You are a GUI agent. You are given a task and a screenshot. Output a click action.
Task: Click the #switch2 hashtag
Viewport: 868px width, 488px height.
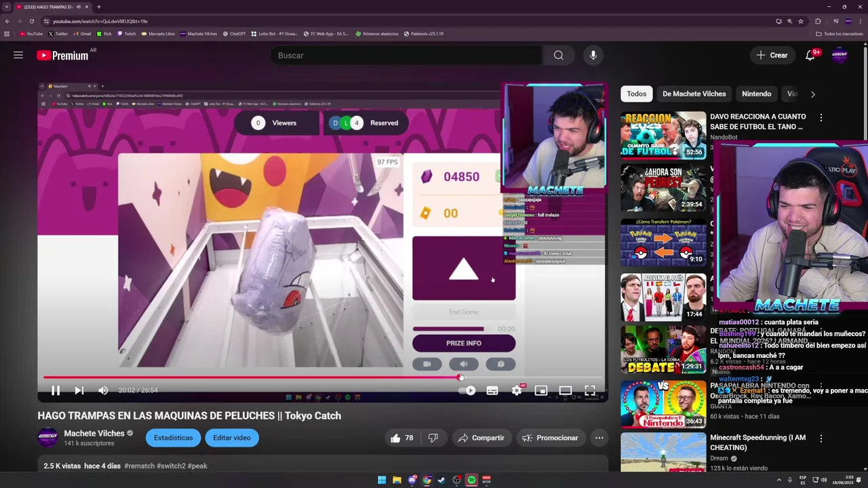pyautogui.click(x=171, y=466)
